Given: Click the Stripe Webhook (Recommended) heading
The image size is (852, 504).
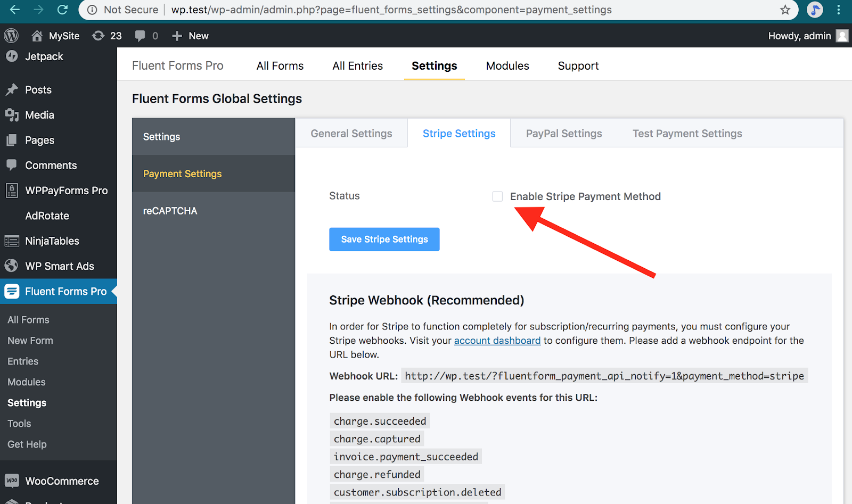Looking at the screenshot, I should pyautogui.click(x=427, y=300).
